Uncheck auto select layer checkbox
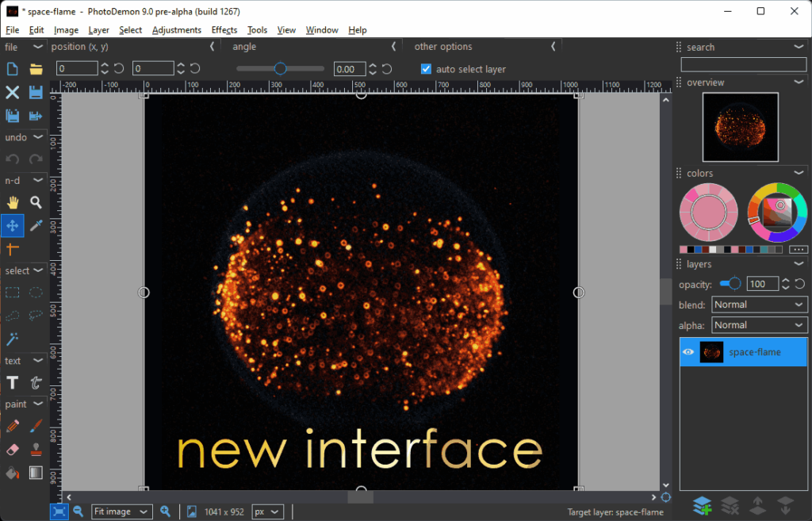The image size is (812, 521). click(x=426, y=69)
